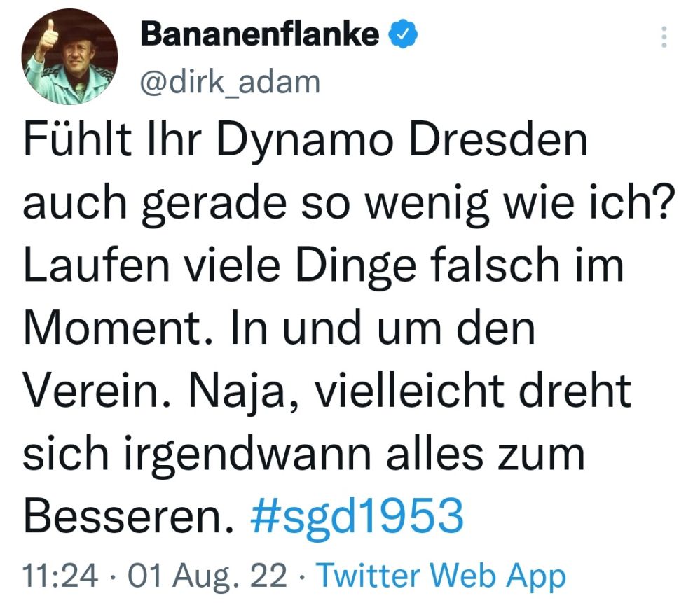Click the Bananenflanke display name
The width and height of the screenshot is (700, 603).
coord(260,35)
